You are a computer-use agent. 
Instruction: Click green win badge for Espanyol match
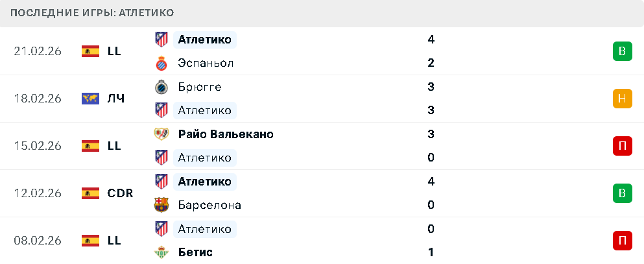pyautogui.click(x=622, y=51)
